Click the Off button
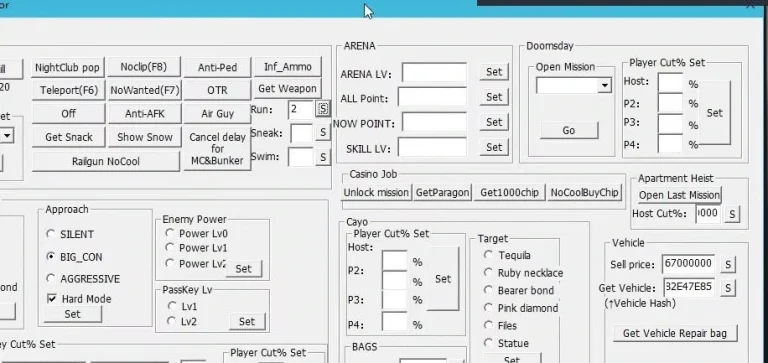Viewport: 768px width, 363px height. point(69,114)
